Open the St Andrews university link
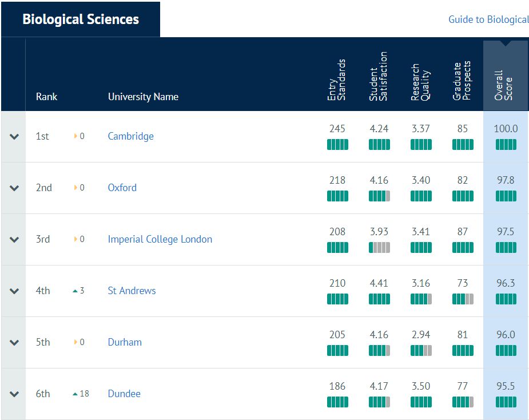The height and width of the screenshot is (420, 529). click(132, 290)
